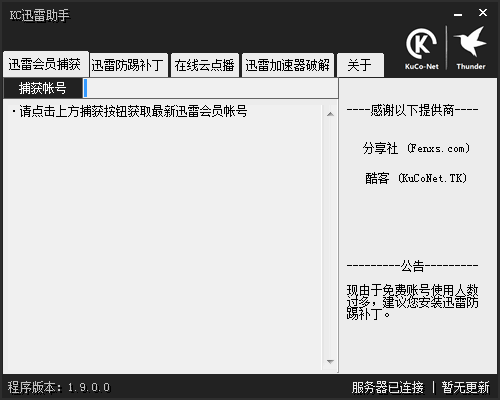
Task: Click the scroll up arrow of the list
Action: point(330,114)
